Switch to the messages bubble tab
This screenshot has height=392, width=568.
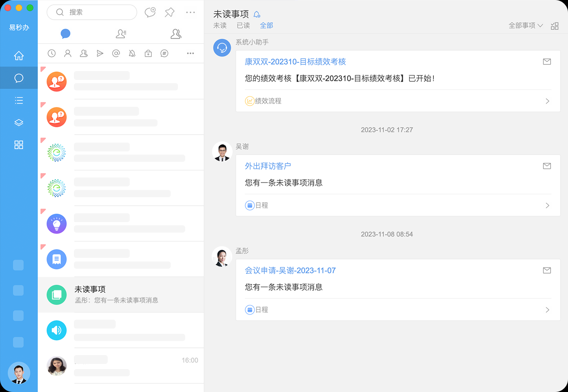click(x=65, y=34)
